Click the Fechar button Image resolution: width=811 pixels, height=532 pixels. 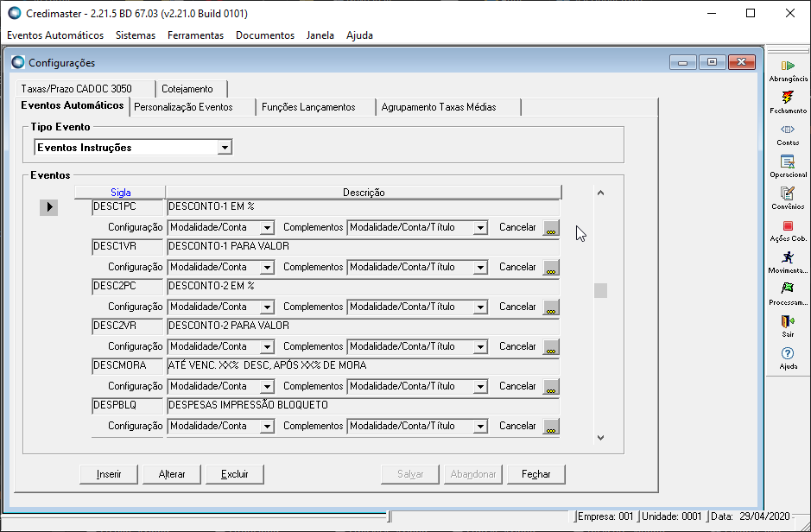pos(535,474)
